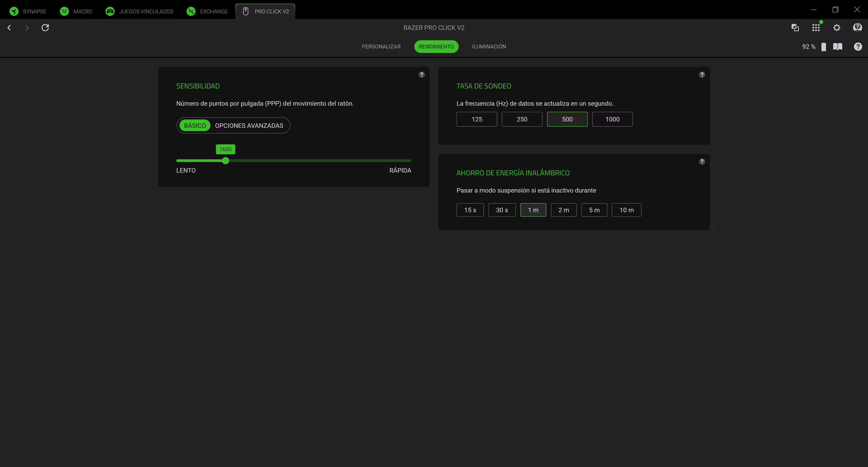This screenshot has height=467, width=868.
Task: Set sleep timeout to 5 m
Action: click(594, 210)
